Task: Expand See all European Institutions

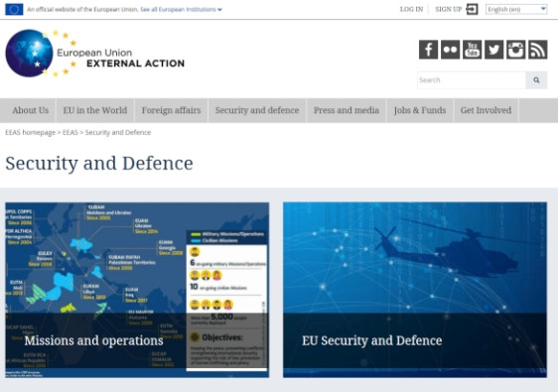Action: [x=181, y=10]
